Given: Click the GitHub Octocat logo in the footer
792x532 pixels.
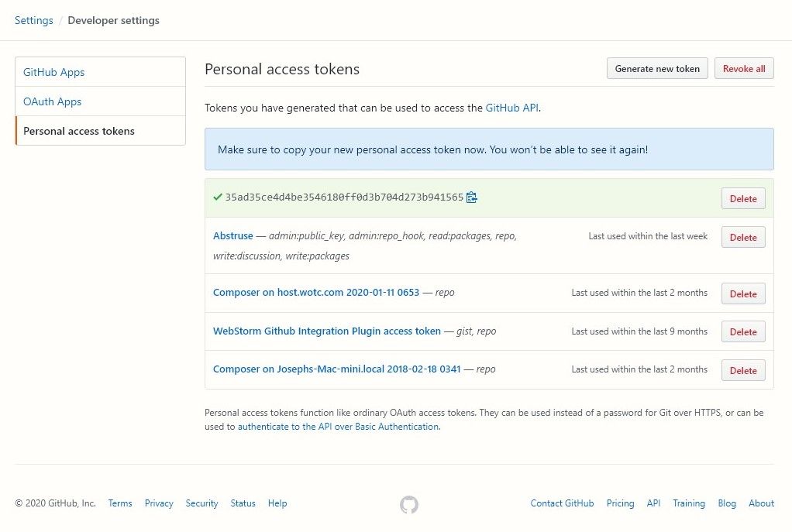Looking at the screenshot, I should pyautogui.click(x=409, y=504).
